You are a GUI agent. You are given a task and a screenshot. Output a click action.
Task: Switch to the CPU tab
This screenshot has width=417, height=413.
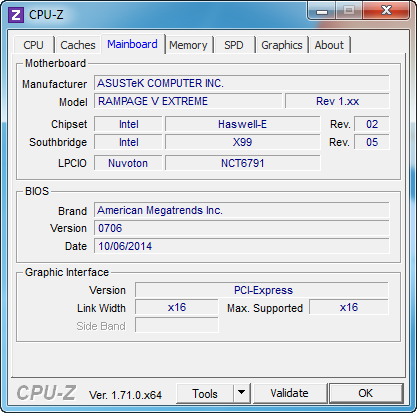click(x=34, y=45)
